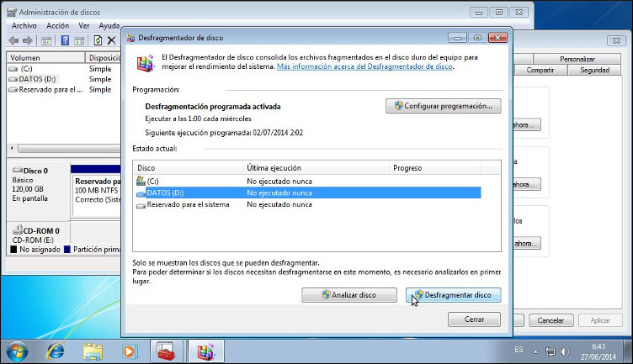Click the Desfragmentar disco button

point(454,295)
